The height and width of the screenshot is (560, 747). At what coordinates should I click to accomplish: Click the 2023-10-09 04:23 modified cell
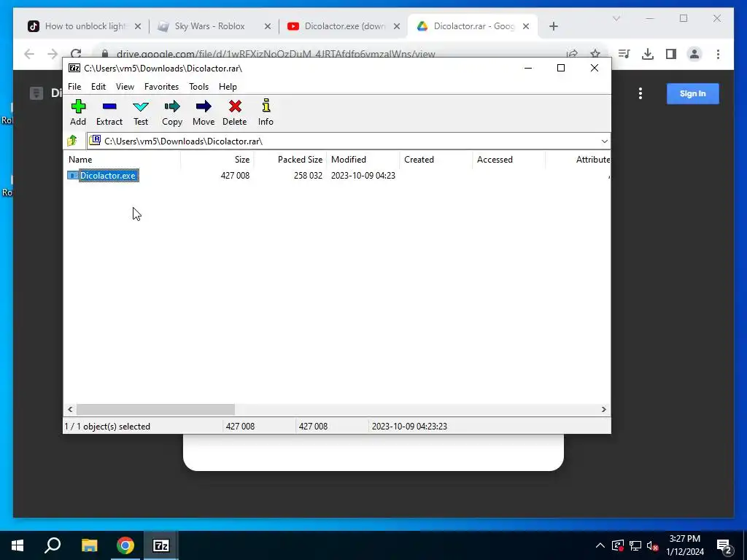click(x=363, y=176)
